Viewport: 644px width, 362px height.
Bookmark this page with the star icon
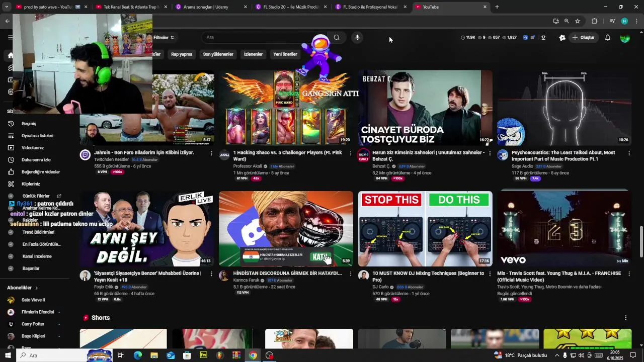click(x=578, y=21)
